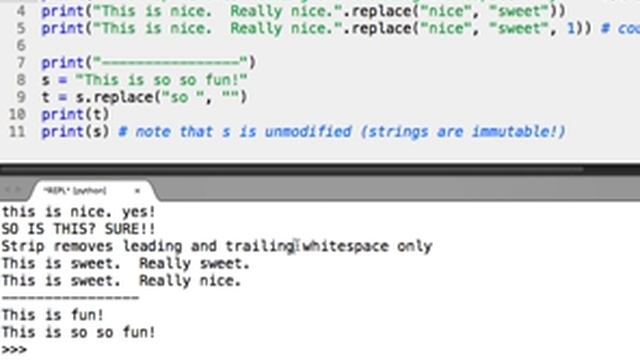Click the tab bar forward arrow

click(x=18, y=190)
